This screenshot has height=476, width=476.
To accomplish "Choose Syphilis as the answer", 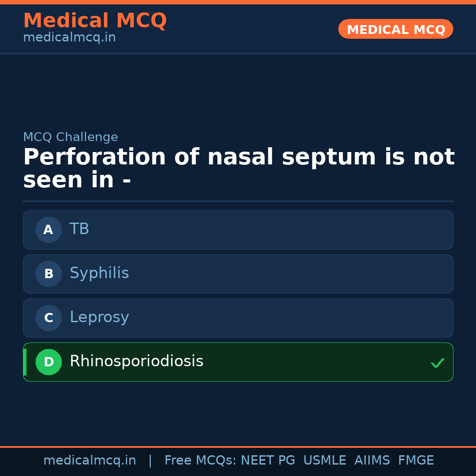I will (x=99, y=273).
